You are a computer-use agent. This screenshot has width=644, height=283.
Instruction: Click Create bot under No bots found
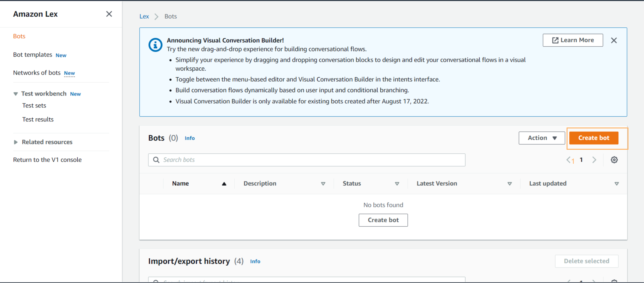point(383,220)
